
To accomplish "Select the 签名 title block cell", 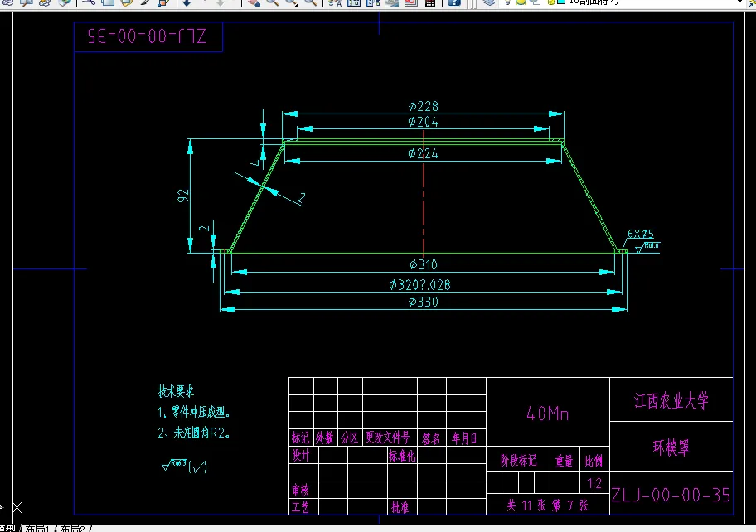I will tap(430, 438).
